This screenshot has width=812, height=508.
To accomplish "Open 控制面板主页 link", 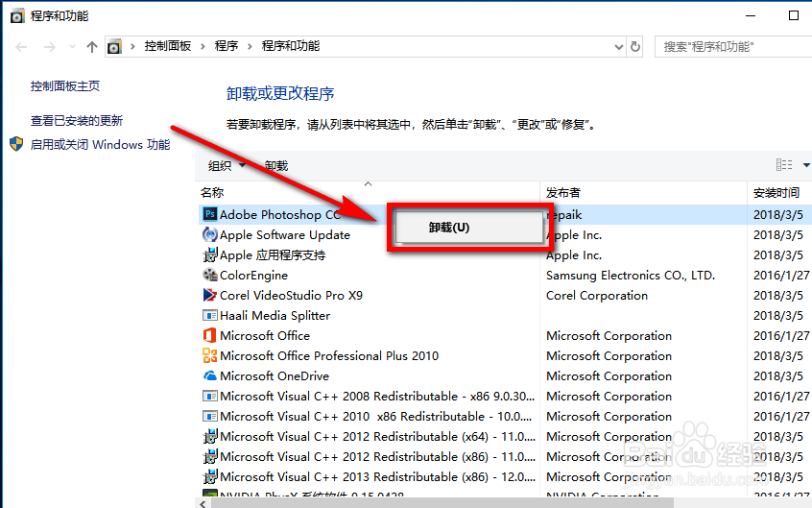I will click(x=64, y=86).
